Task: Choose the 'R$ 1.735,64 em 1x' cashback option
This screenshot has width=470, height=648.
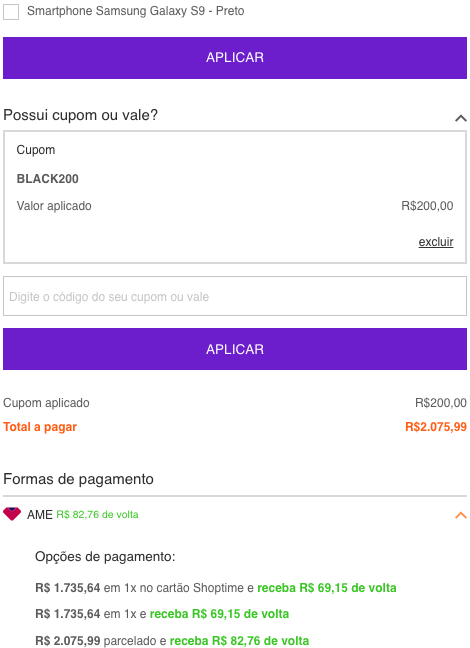Action: tap(162, 614)
